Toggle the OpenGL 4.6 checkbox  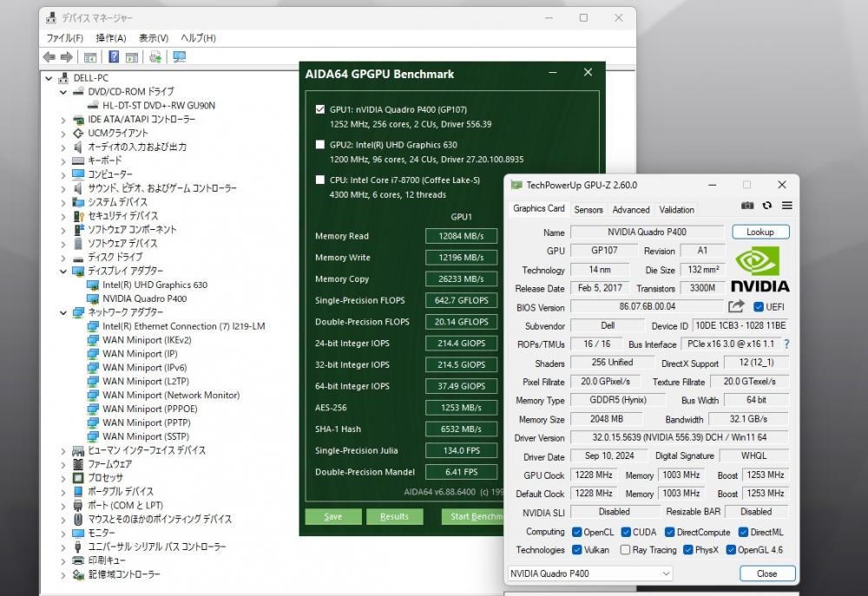731,549
